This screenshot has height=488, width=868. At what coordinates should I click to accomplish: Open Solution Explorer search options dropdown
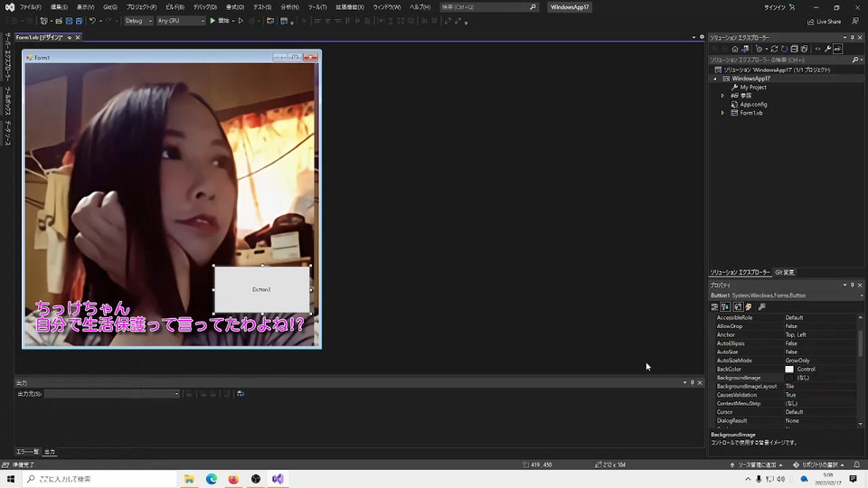862,60
